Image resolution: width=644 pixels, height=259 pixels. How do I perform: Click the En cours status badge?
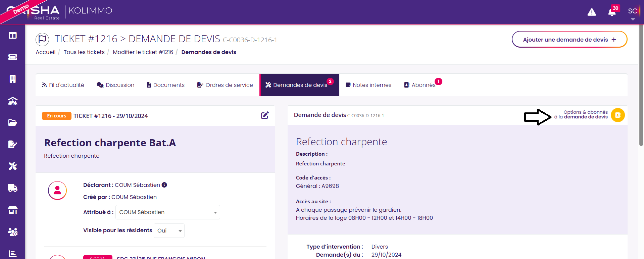pyautogui.click(x=56, y=116)
